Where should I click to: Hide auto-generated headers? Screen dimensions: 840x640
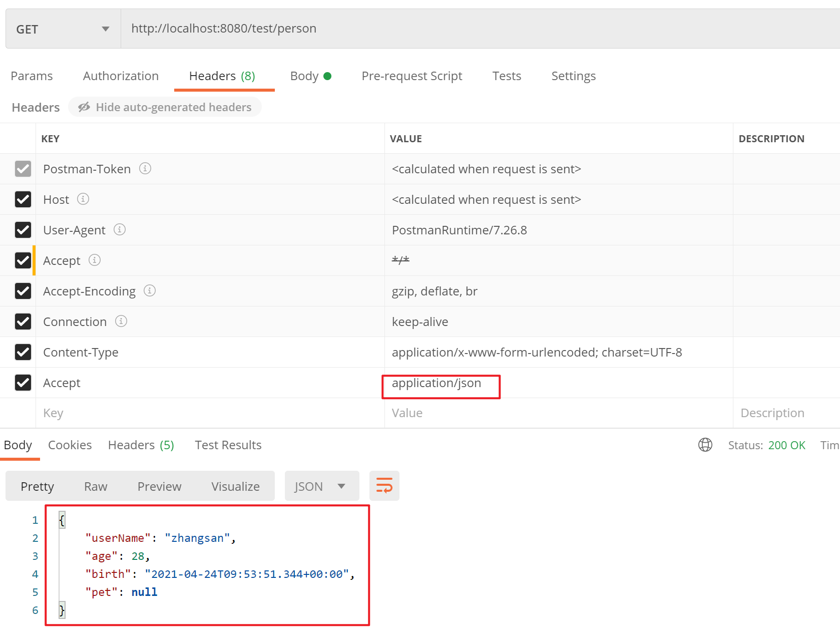165,107
